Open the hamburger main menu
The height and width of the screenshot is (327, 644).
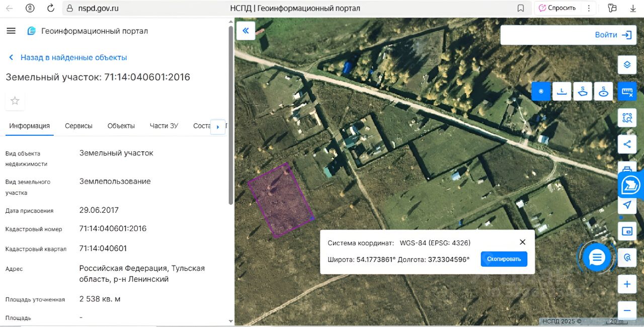click(x=11, y=31)
